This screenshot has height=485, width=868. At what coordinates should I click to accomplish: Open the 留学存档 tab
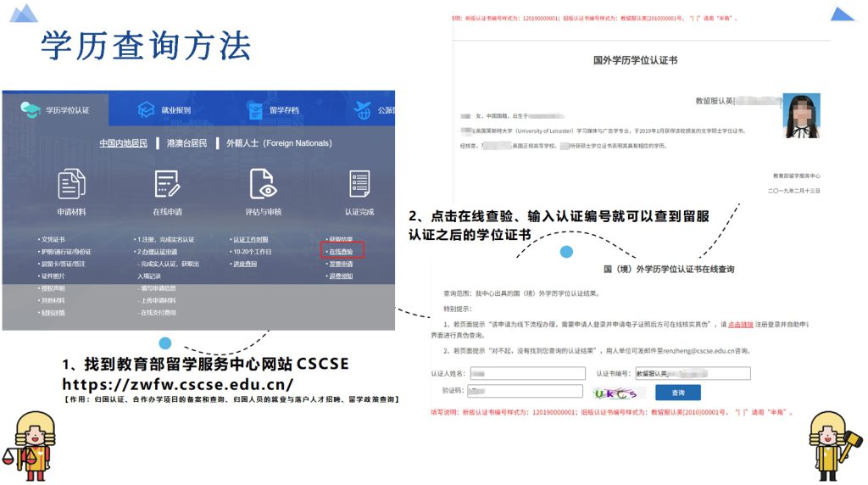[x=273, y=110]
